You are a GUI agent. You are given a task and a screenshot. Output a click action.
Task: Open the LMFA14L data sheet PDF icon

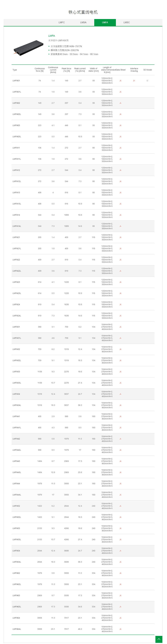120,226
